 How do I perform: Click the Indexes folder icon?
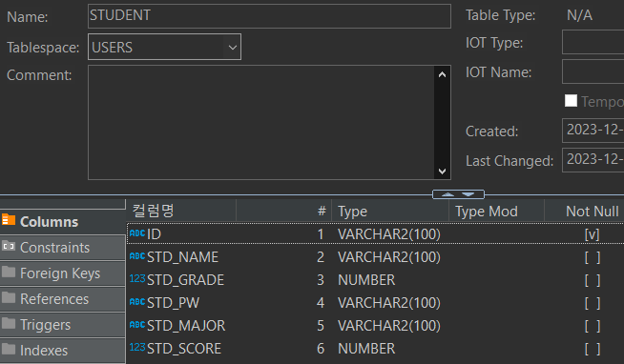9,350
